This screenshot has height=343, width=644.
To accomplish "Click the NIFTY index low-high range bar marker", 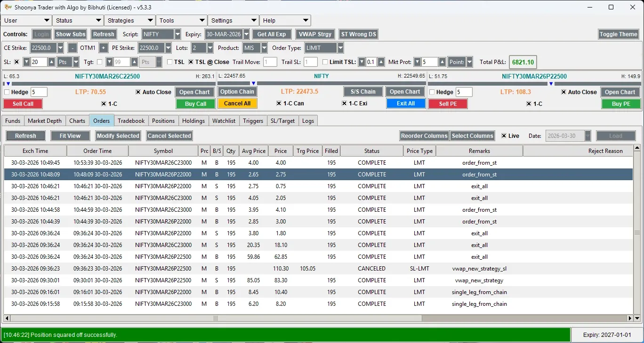I will pos(253,84).
